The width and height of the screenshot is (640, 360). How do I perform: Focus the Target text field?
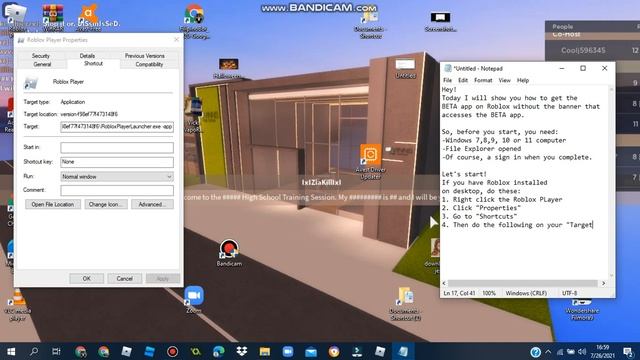[117, 127]
